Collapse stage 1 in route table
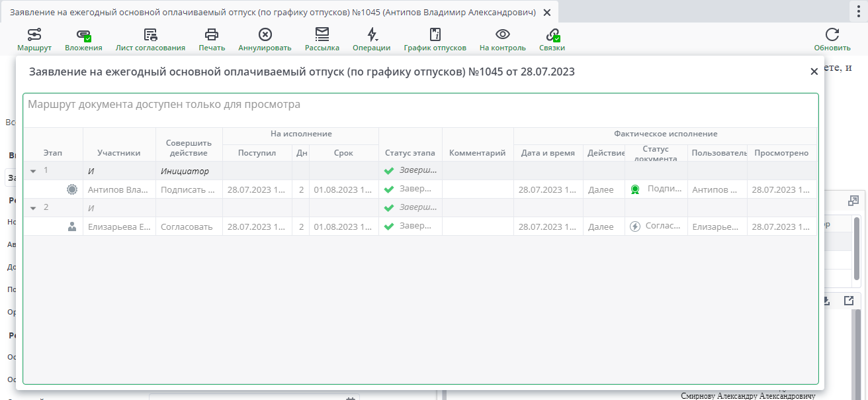The width and height of the screenshot is (868, 400). coord(33,171)
